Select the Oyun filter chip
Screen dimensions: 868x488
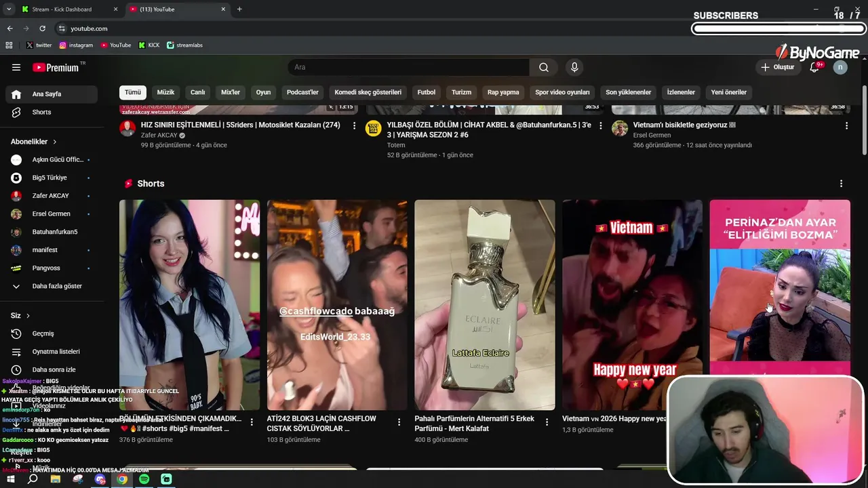click(263, 92)
